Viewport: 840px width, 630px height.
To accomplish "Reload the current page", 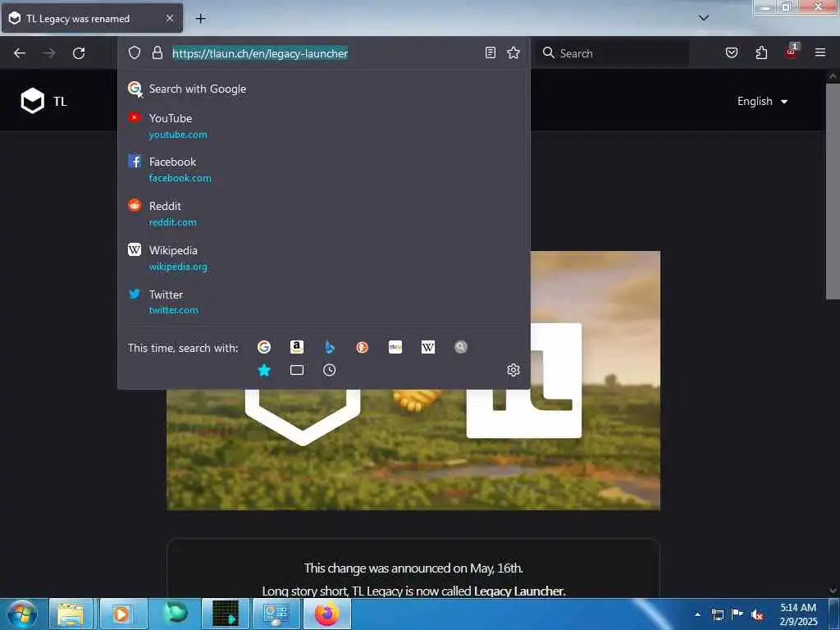I will coord(79,53).
